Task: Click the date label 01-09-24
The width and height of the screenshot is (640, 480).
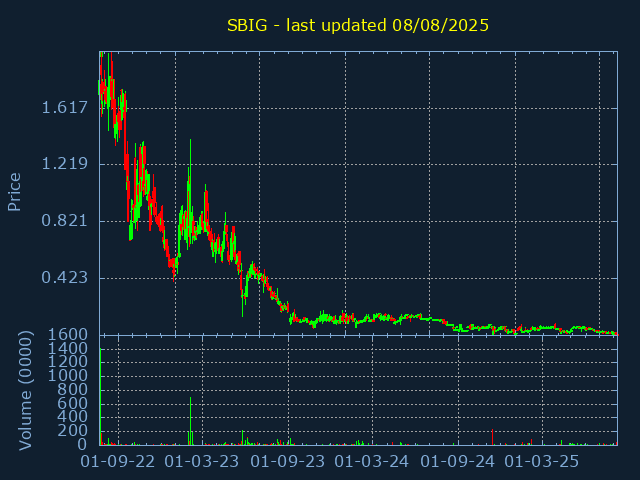Action: 458,462
